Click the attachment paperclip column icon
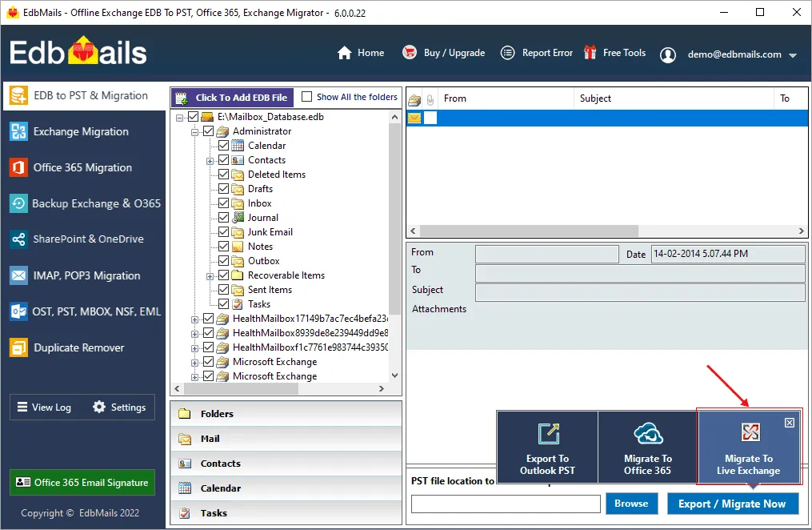Viewport: 812px width, 530px height. [430, 99]
